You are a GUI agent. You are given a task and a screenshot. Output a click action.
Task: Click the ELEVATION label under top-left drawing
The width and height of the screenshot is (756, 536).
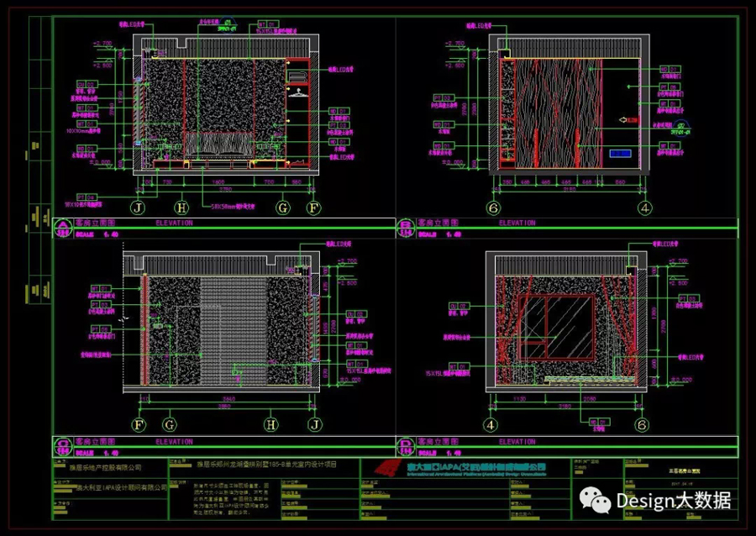174,223
